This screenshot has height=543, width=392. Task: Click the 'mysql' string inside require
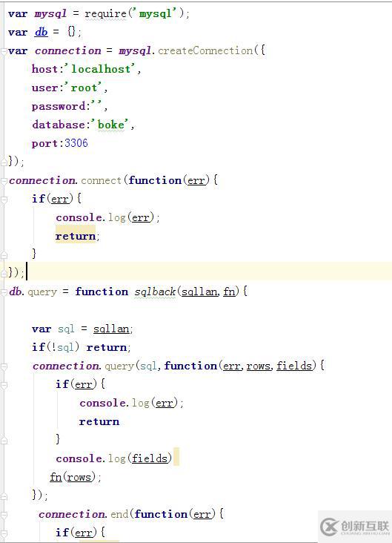[x=156, y=13]
